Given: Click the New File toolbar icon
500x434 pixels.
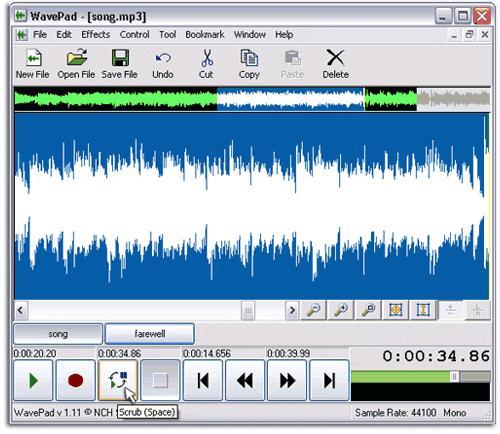Looking at the screenshot, I should pos(33,64).
